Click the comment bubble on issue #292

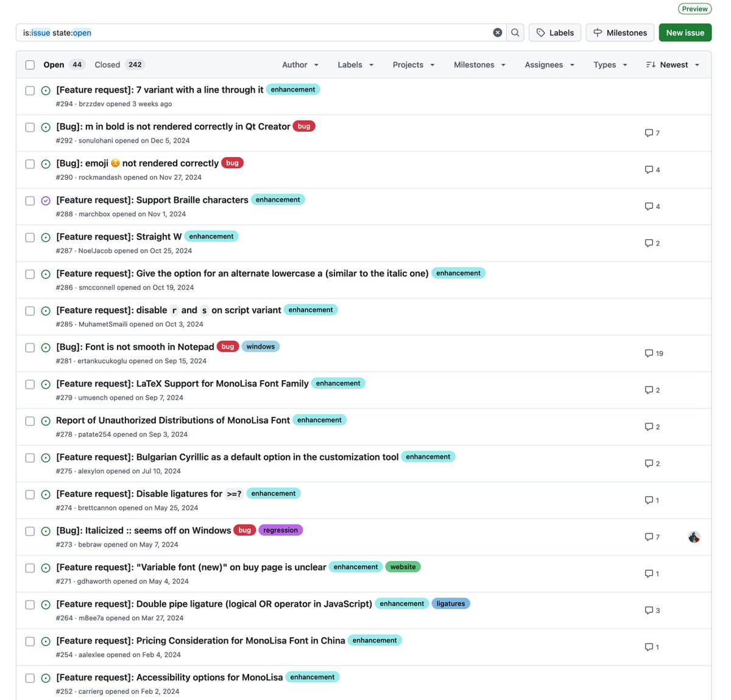pos(648,133)
